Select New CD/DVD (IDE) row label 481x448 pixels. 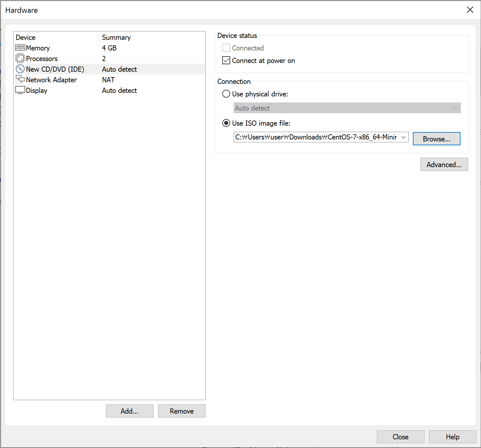coord(55,69)
